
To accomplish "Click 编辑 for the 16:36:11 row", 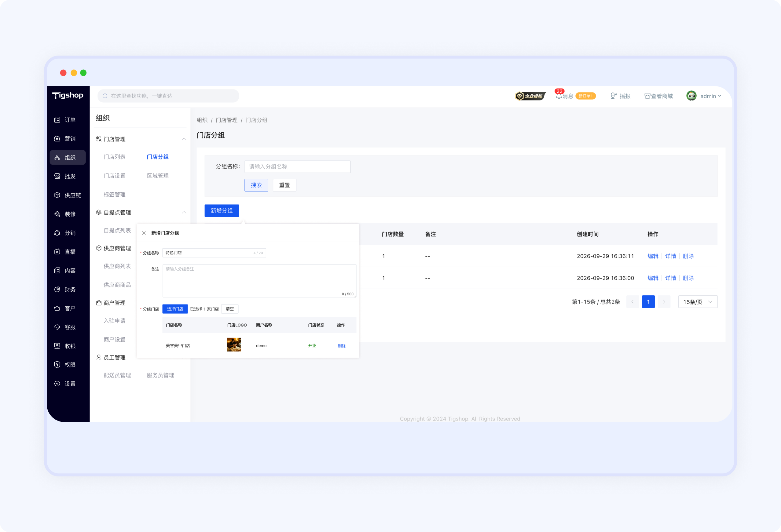I will [x=653, y=256].
